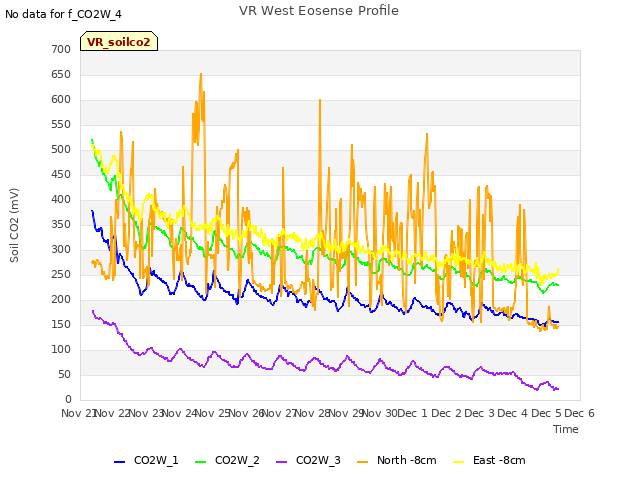This screenshot has height=480, width=640.
Task: Click the 350 y-axis tick label
Action: (x=61, y=224)
